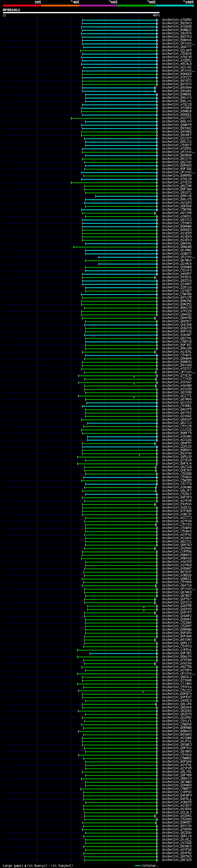Click the red 20% identity legend segment
The width and height of the screenshot is (197, 868).
[22, 6]
